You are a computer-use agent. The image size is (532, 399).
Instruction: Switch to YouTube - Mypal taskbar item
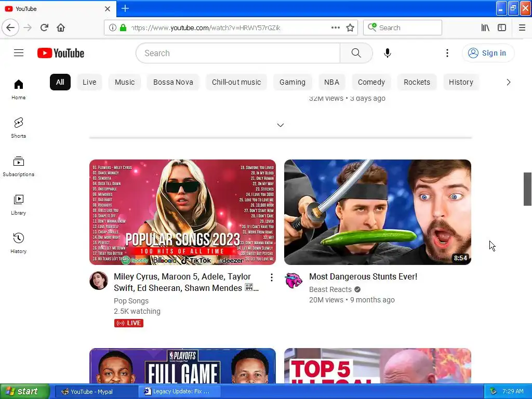(x=96, y=392)
